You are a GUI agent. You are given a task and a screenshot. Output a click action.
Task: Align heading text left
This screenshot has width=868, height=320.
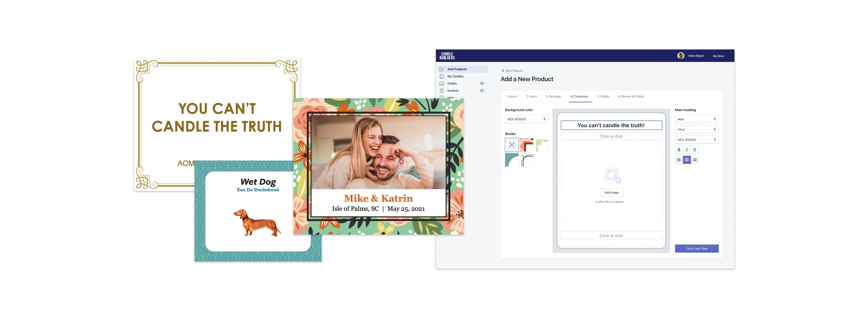pos(679,160)
